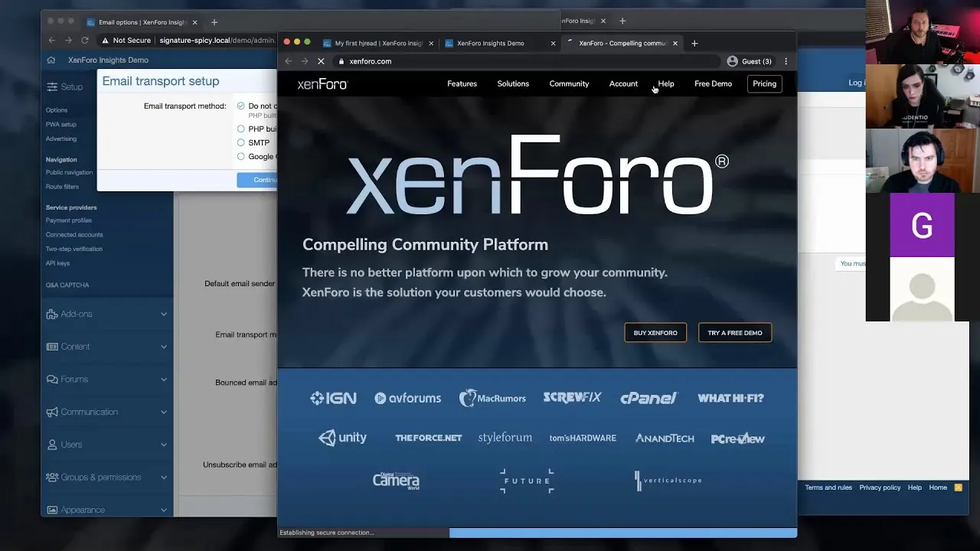Click the Add-ons puzzle icon in sidebar
980x551 pixels.
tap(52, 315)
